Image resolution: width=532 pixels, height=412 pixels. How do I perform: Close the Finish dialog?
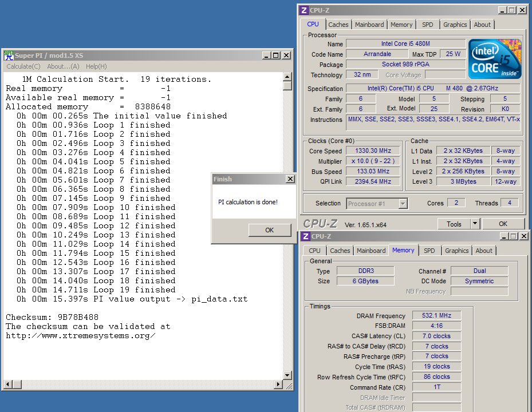290,179
